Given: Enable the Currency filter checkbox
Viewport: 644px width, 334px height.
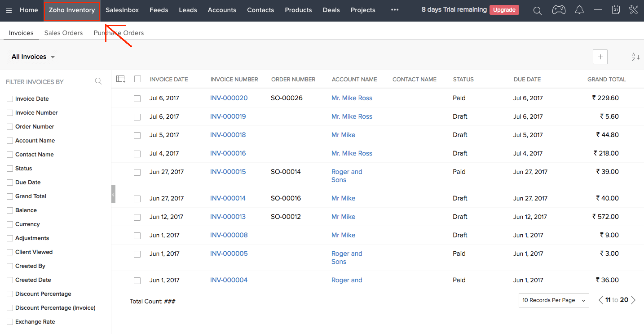Looking at the screenshot, I should tap(10, 224).
